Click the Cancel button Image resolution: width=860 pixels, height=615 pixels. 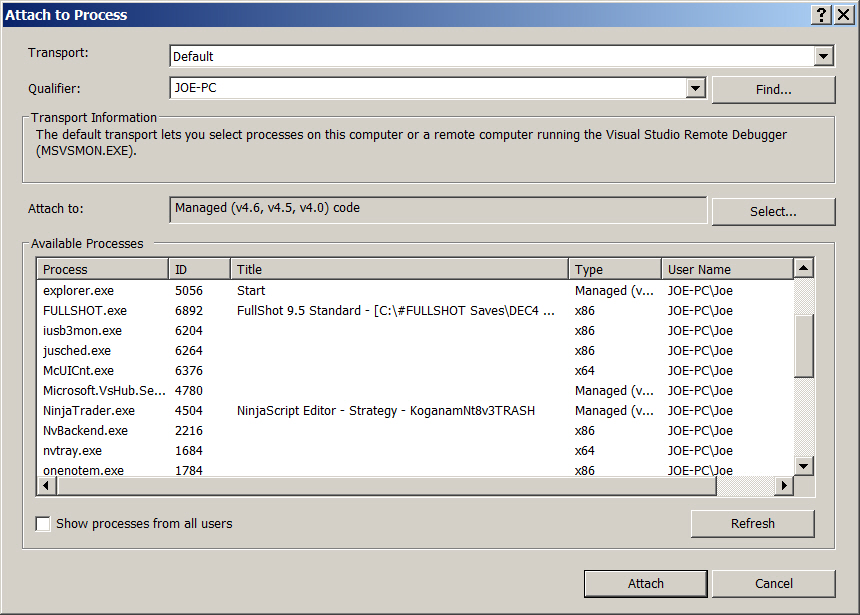coord(773,583)
